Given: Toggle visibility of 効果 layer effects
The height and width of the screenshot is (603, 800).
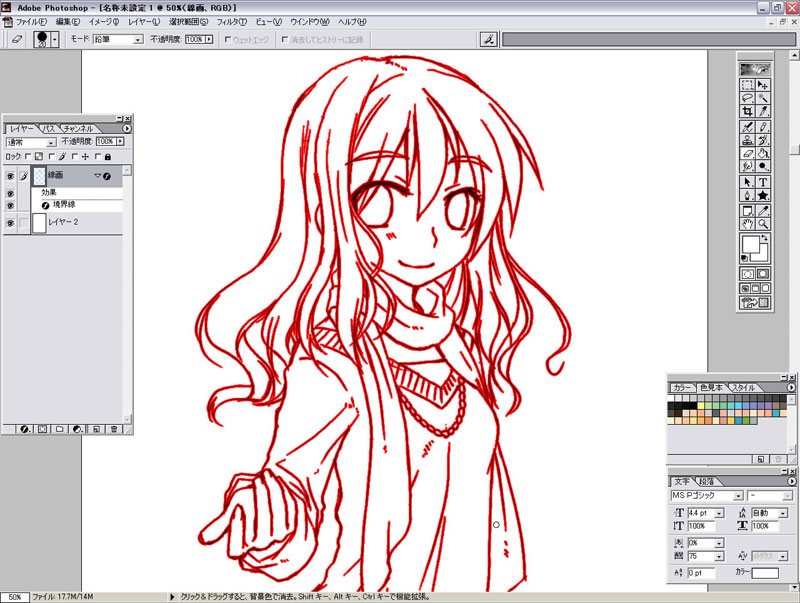Looking at the screenshot, I should 10,193.
